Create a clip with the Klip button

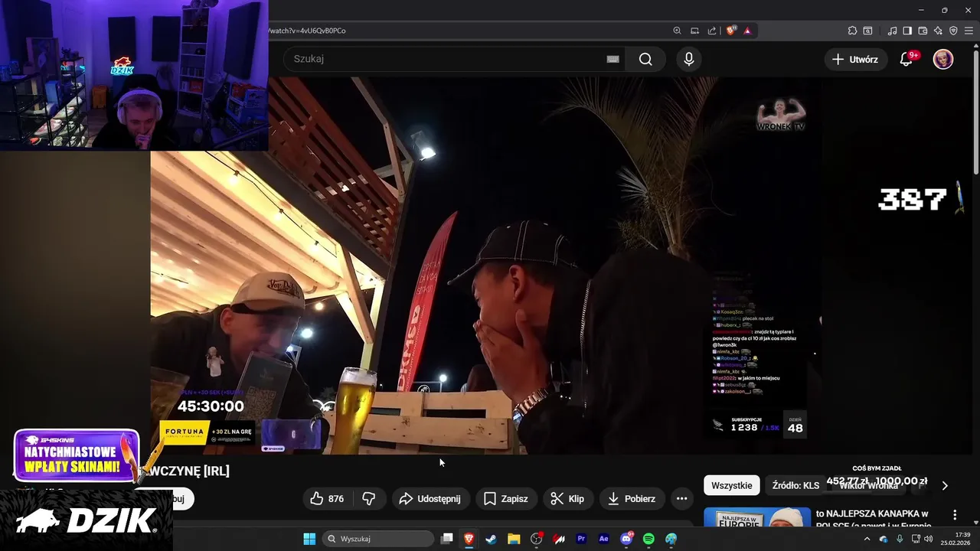[567, 498]
